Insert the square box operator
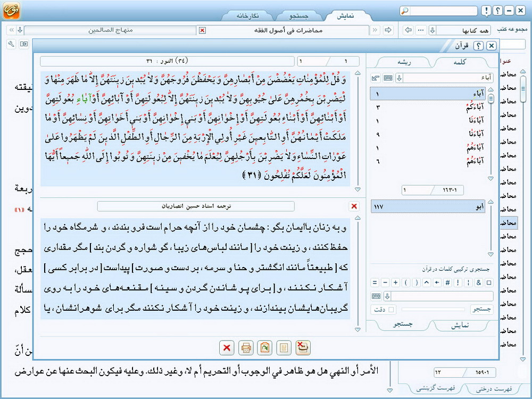This screenshot has height=399, width=532. [x=489, y=282]
